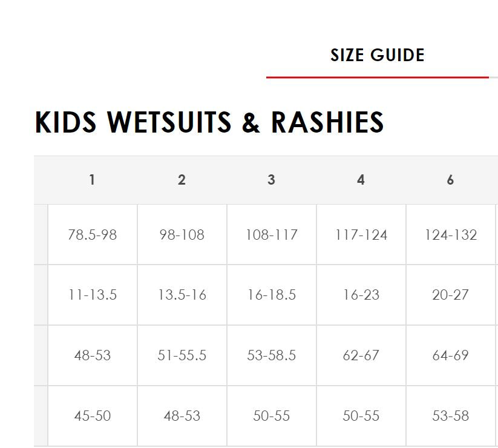The width and height of the screenshot is (498, 448).
Task: Click the 16-18.5 table cell
Action: click(x=272, y=295)
